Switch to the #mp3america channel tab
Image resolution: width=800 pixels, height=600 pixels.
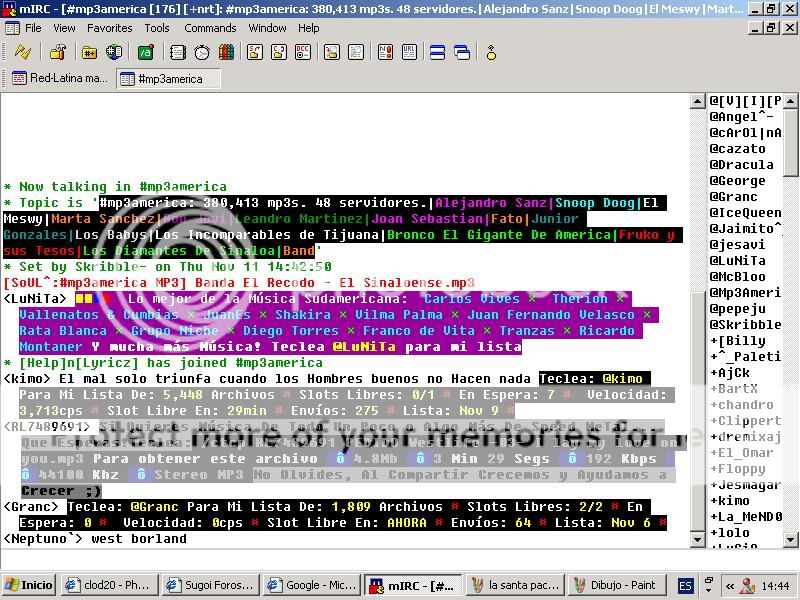(169, 79)
